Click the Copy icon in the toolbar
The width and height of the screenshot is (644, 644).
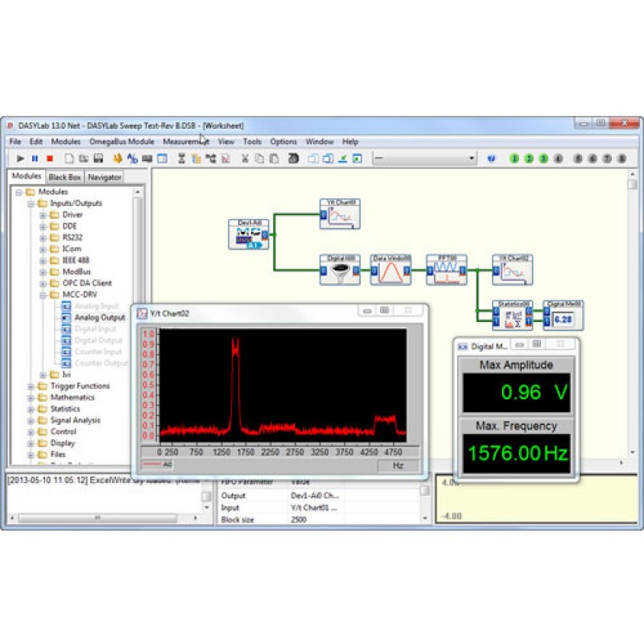259,159
